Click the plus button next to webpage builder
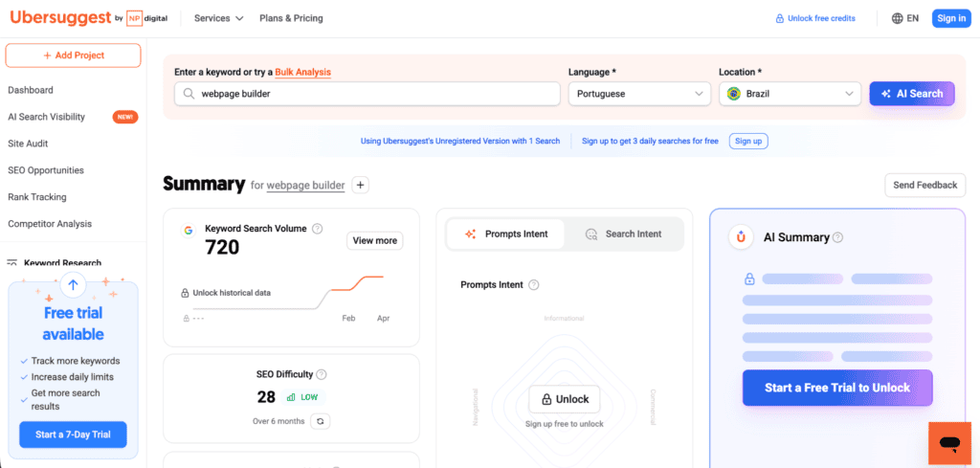The image size is (980, 468). point(361,185)
